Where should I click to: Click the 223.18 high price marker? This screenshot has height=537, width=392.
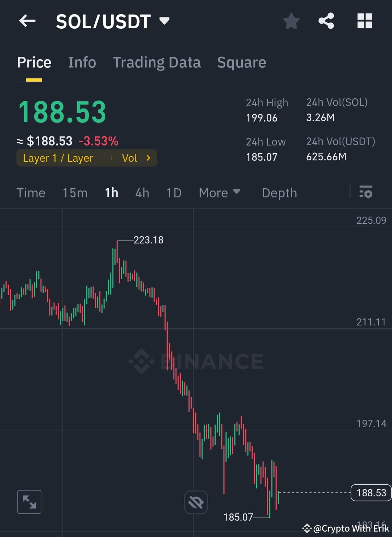[x=149, y=240]
